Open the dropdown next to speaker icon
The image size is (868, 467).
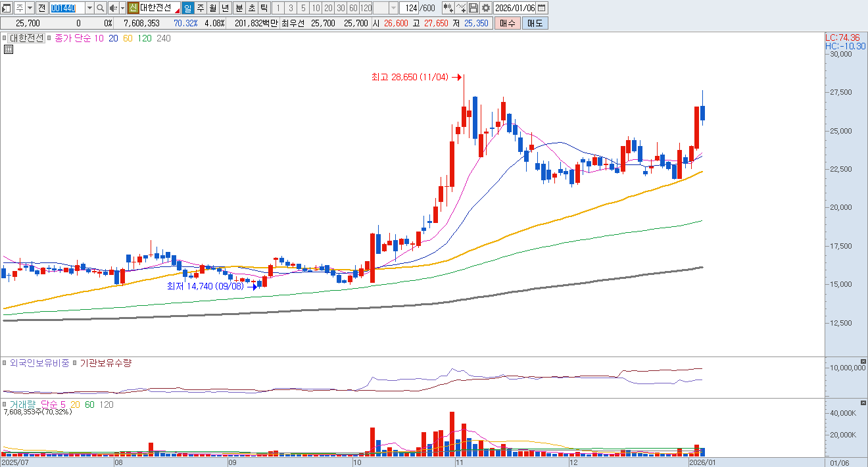(122, 8)
